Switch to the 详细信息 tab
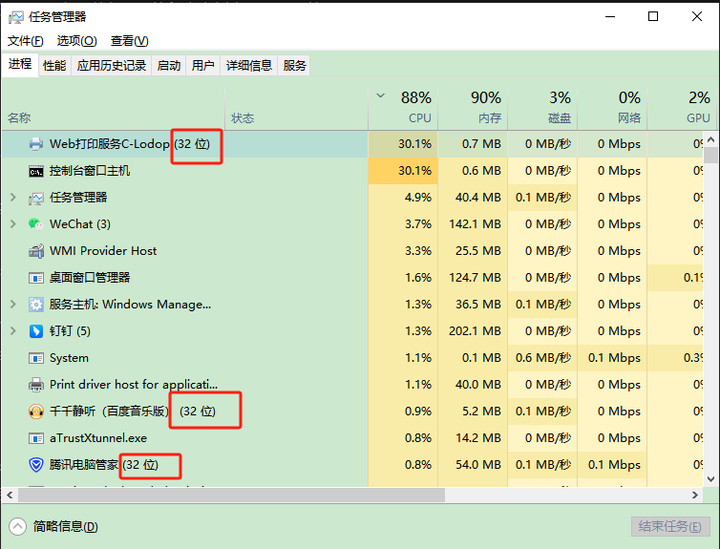The width and height of the screenshot is (720, 549). point(249,66)
